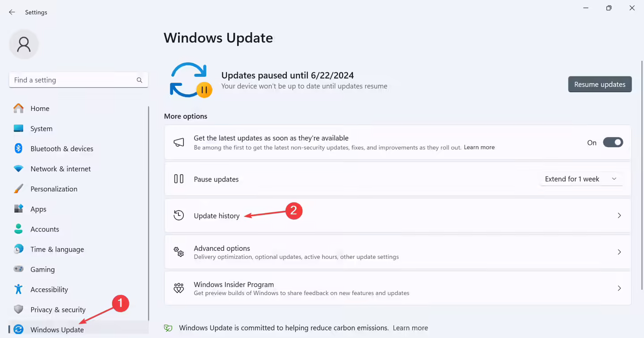Click the Find a setting search field
The height and width of the screenshot is (338, 644).
tap(78, 80)
